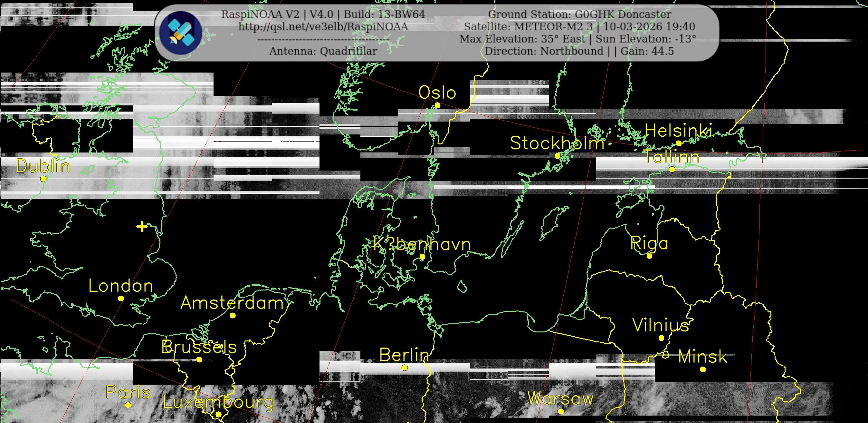Click the Amsterdam city marker dot

233,315
